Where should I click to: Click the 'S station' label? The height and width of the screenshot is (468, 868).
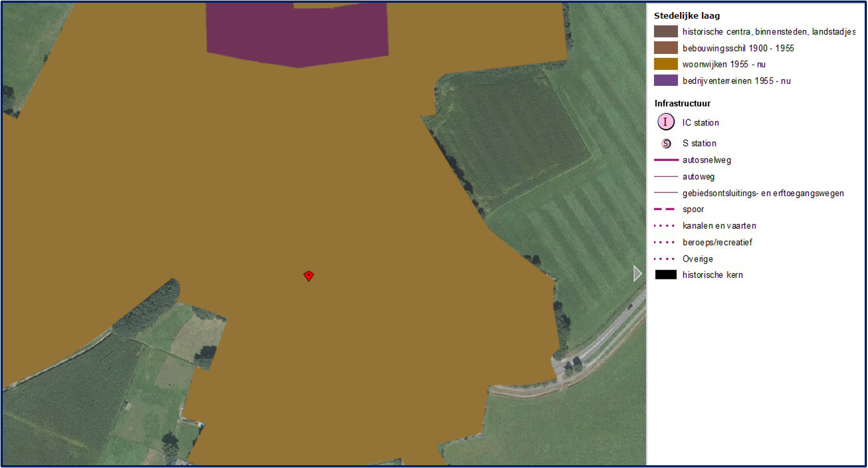point(699,143)
